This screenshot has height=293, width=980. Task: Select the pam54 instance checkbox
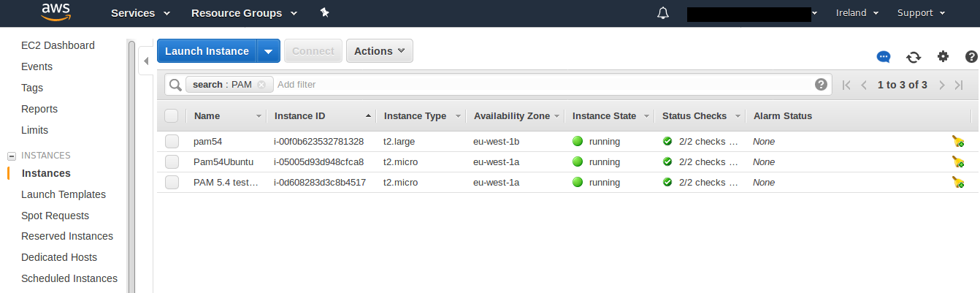[x=172, y=142]
